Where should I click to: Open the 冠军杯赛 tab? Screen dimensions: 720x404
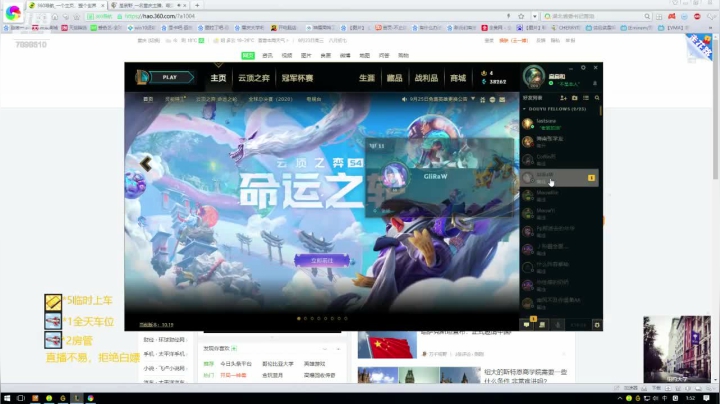pyautogui.click(x=297, y=78)
